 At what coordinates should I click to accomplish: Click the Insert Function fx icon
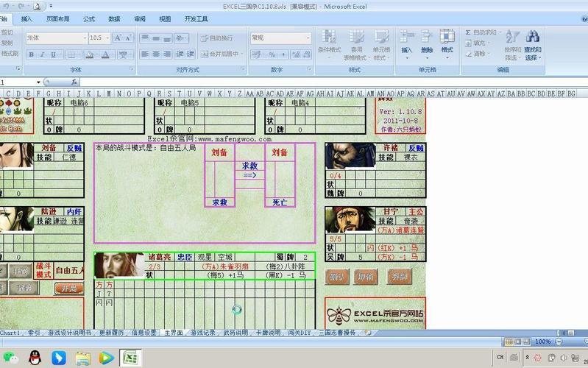coord(76,82)
